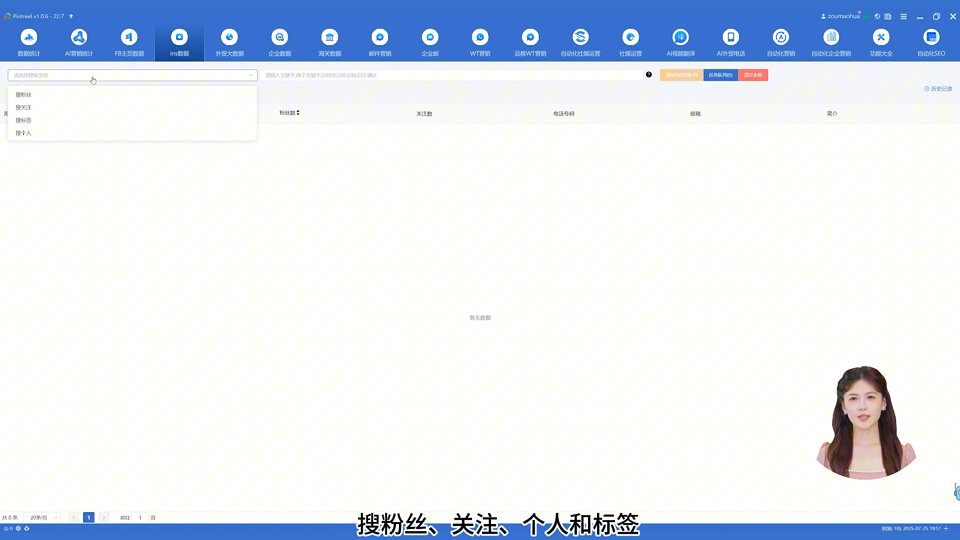The height and width of the screenshot is (540, 960).
Task: Click the zoumaohua user account
Action: coord(840,17)
